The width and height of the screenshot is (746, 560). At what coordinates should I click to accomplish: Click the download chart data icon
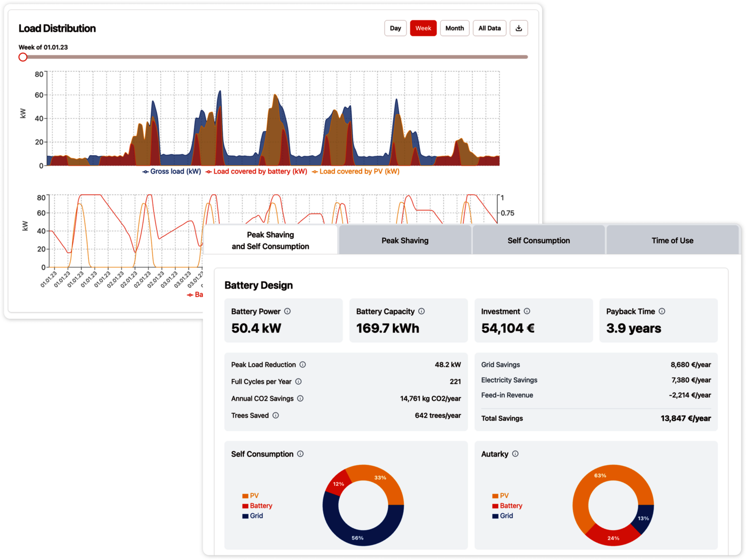pos(518,28)
